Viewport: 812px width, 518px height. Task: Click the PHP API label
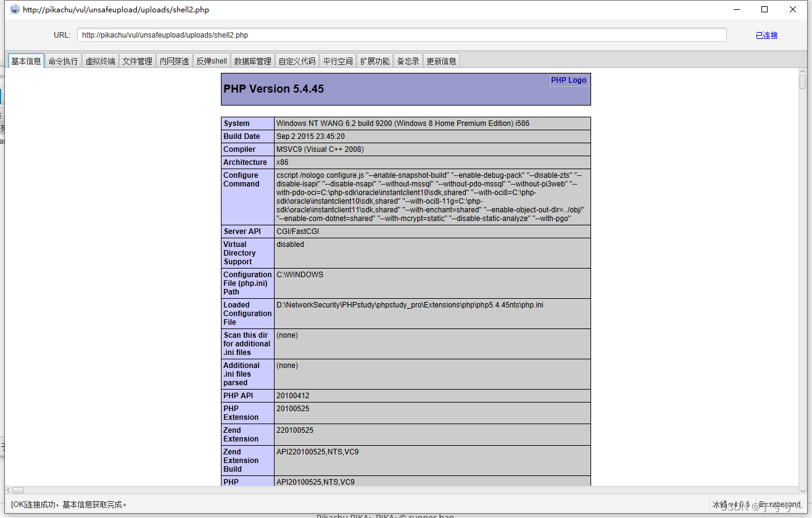point(238,396)
